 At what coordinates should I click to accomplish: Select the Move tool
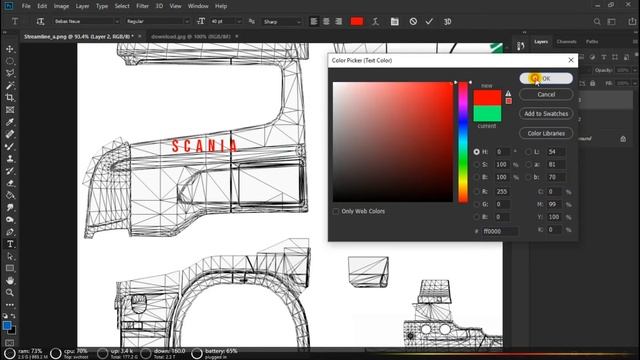(x=10, y=49)
